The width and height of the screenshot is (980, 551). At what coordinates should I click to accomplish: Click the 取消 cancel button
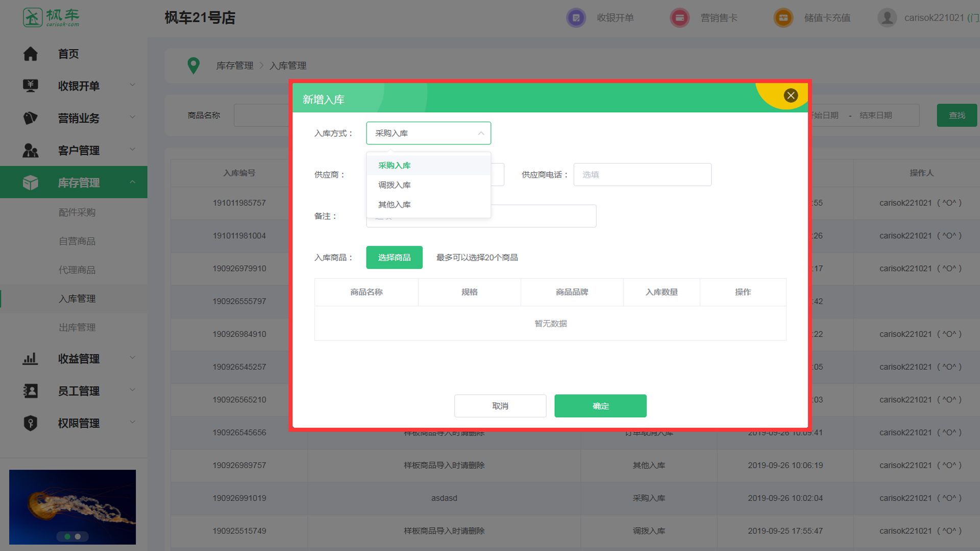click(500, 406)
